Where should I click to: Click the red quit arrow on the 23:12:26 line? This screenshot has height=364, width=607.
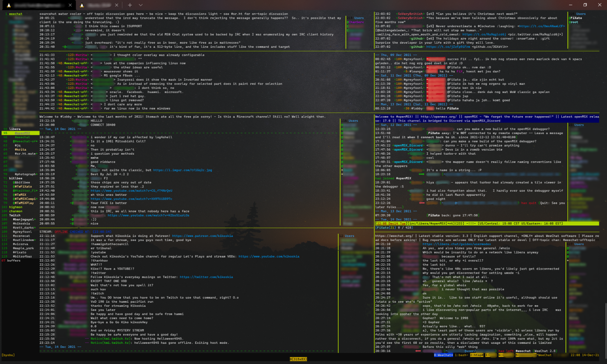(421, 203)
